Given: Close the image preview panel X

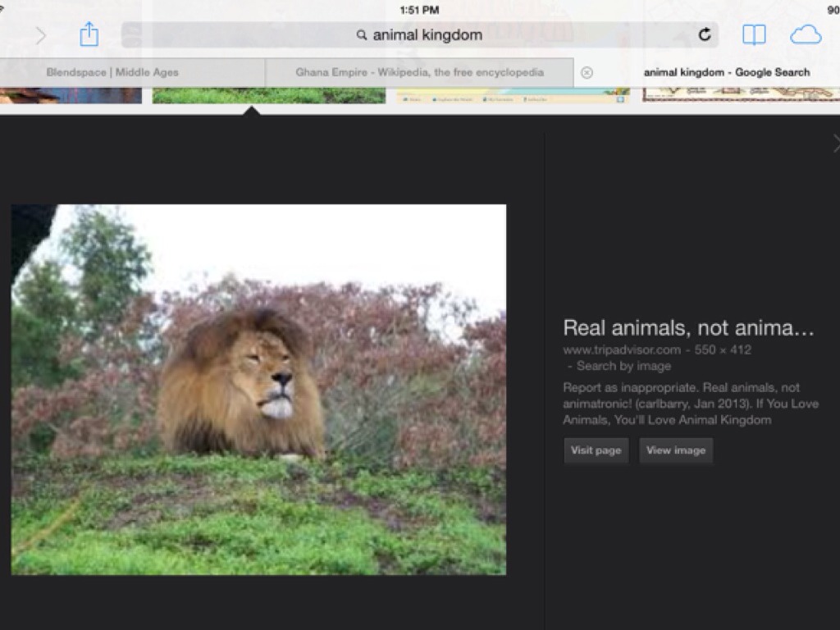Looking at the screenshot, I should [x=835, y=144].
